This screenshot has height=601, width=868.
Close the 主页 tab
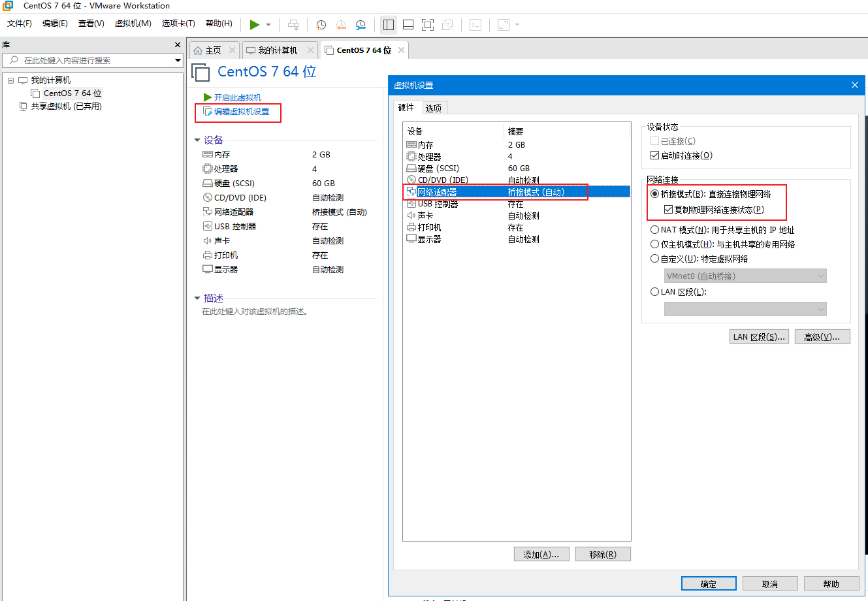(x=232, y=50)
